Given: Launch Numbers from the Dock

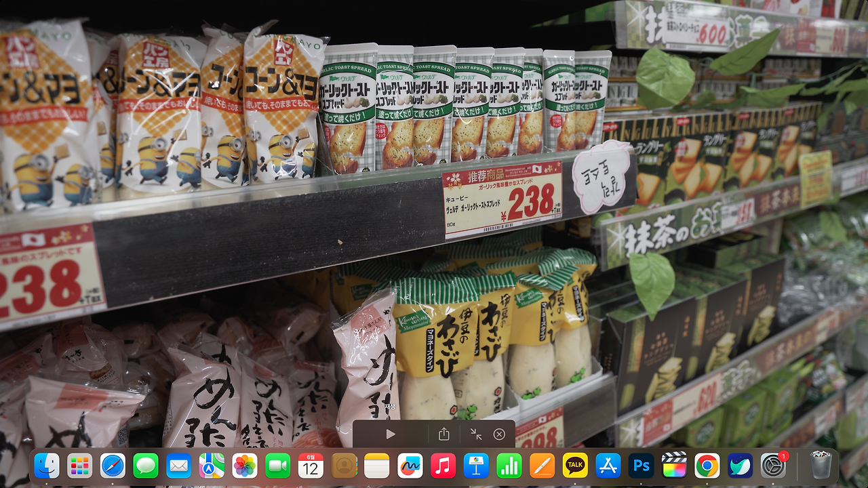Looking at the screenshot, I should (x=509, y=466).
